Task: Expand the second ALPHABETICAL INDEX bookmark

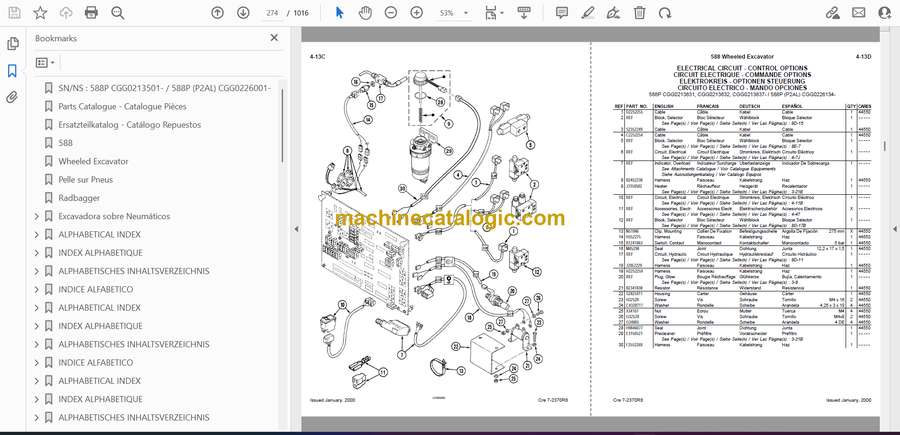Action: [x=37, y=308]
